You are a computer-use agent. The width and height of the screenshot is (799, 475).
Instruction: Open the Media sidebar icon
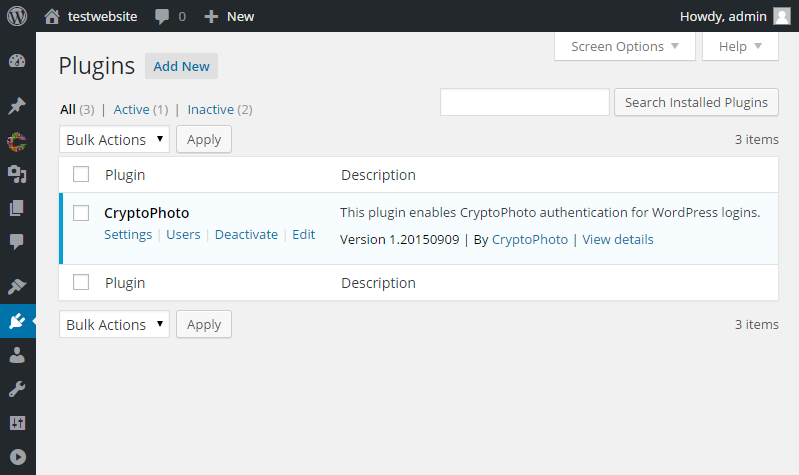[x=17, y=174]
